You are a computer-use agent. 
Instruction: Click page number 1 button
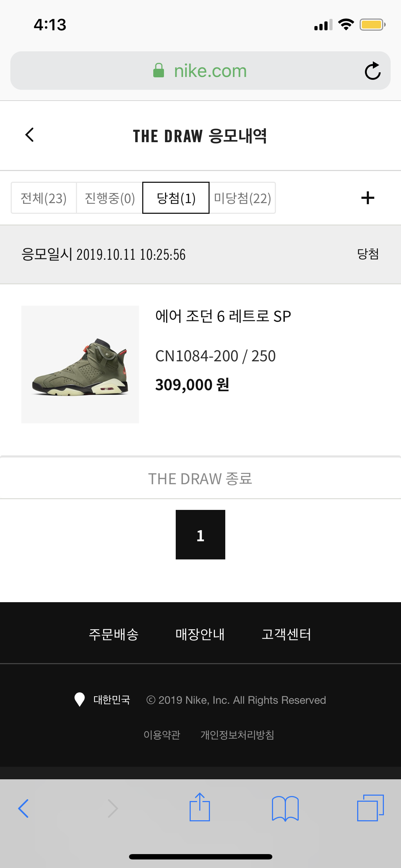[x=200, y=534]
